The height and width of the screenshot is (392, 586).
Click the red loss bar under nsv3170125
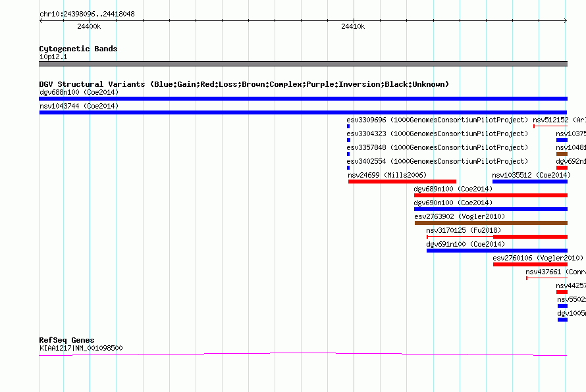tap(530, 237)
